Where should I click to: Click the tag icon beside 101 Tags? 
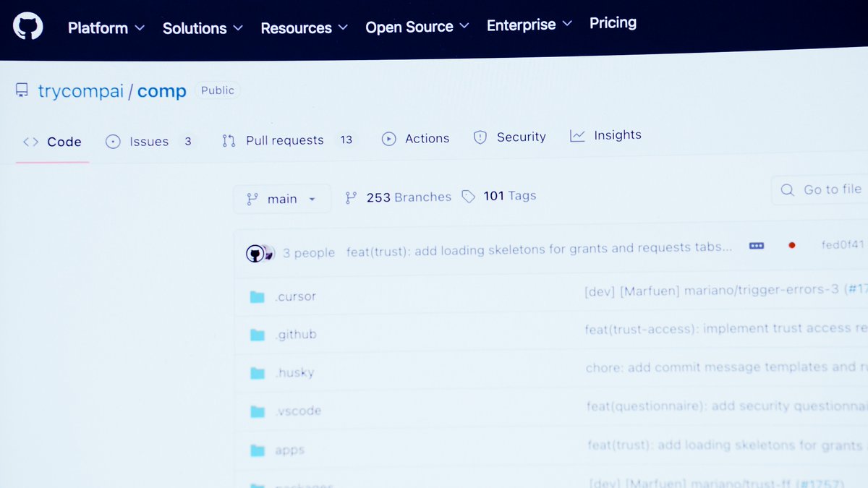pos(469,196)
